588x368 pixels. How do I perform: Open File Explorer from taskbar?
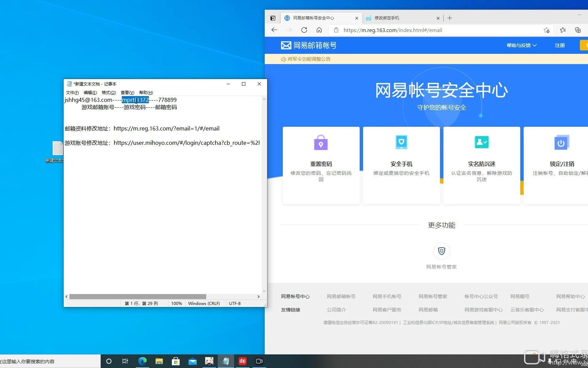coord(159,361)
